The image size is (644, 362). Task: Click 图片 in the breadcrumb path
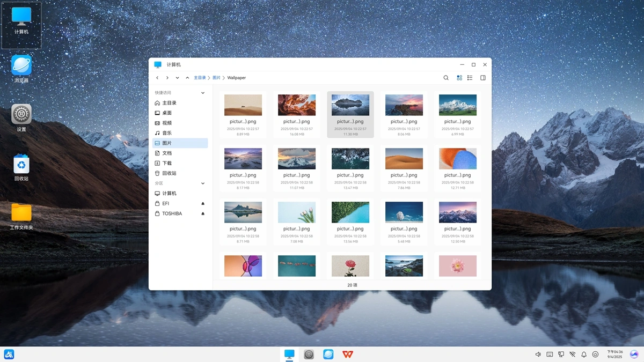click(216, 78)
